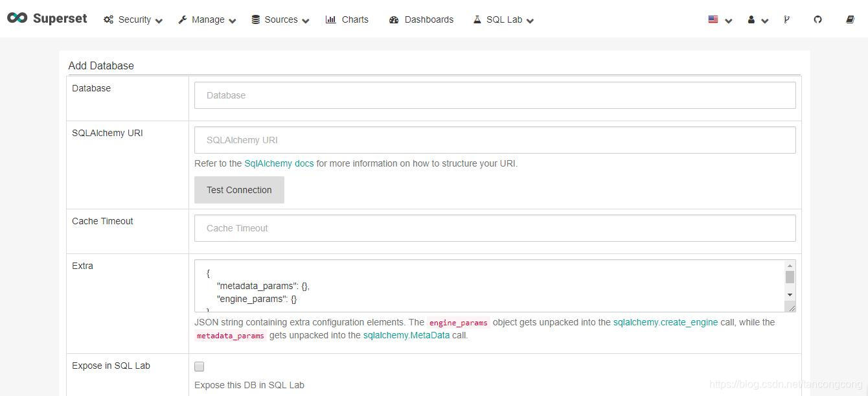The height and width of the screenshot is (396, 868).
Task: Enable the Expose in SQL Lab checkbox
Action: point(200,367)
